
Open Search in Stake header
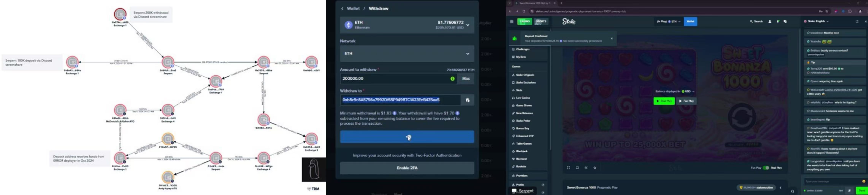(x=756, y=22)
